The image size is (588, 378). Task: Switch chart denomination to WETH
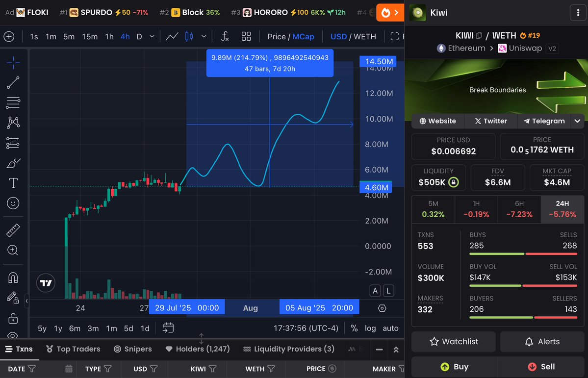365,37
